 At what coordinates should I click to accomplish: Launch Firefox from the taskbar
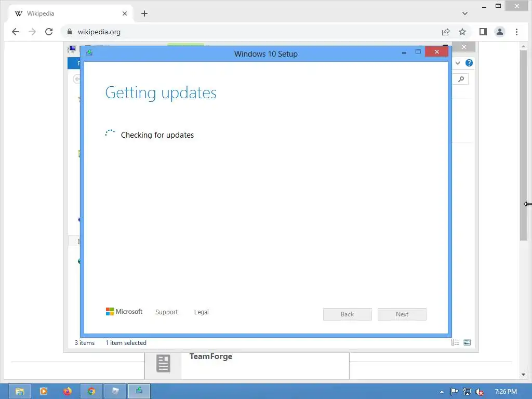pyautogui.click(x=68, y=391)
